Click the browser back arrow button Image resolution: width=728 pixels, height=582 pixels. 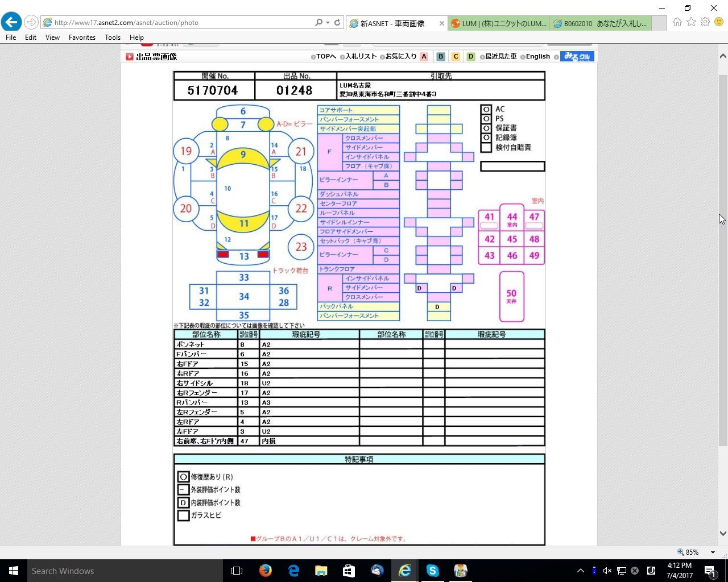11,22
